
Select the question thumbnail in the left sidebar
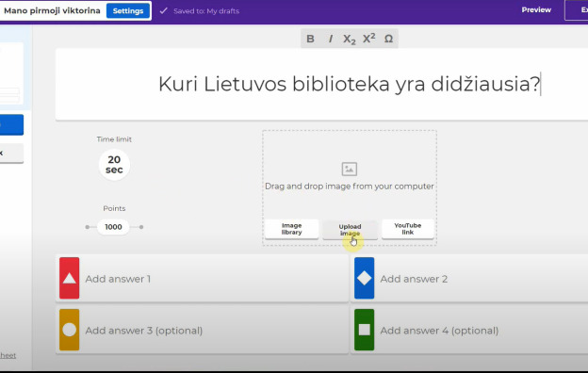point(11,73)
